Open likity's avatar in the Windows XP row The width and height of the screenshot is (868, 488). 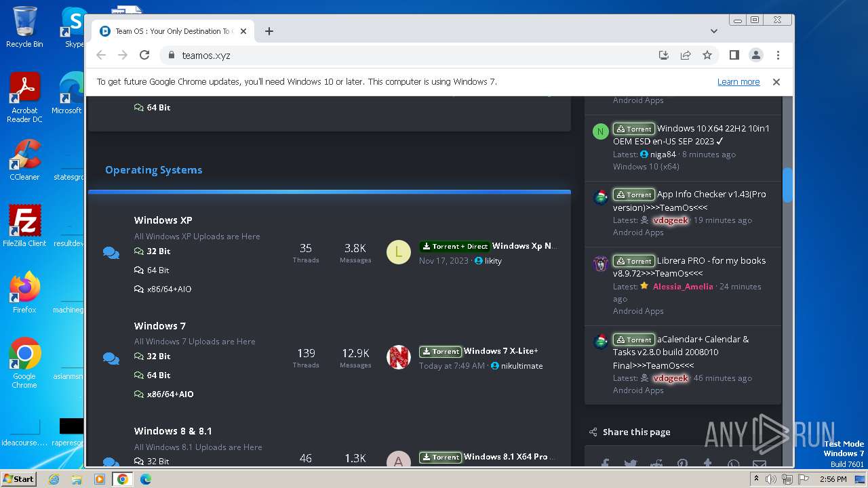pyautogui.click(x=399, y=252)
